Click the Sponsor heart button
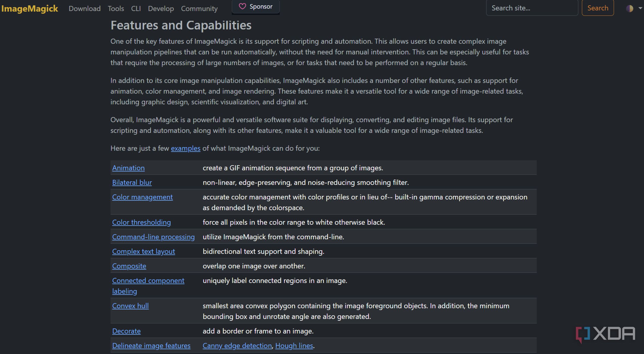 pyautogui.click(x=256, y=7)
